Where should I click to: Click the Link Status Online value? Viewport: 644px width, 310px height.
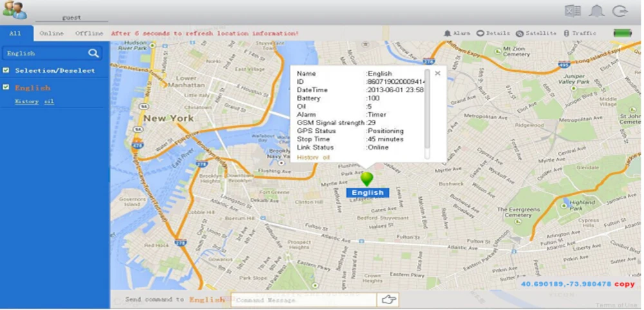tap(377, 147)
